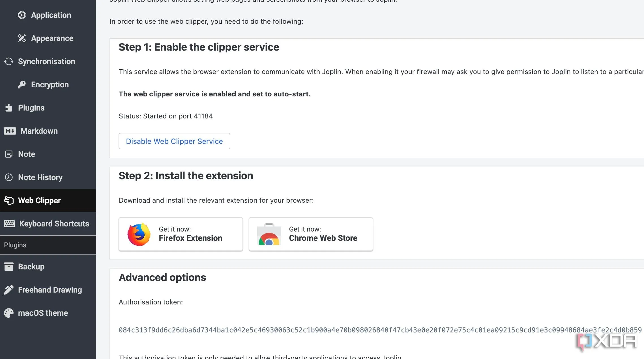Click the authorisation token string
This screenshot has width=644, height=359.
tap(380, 330)
